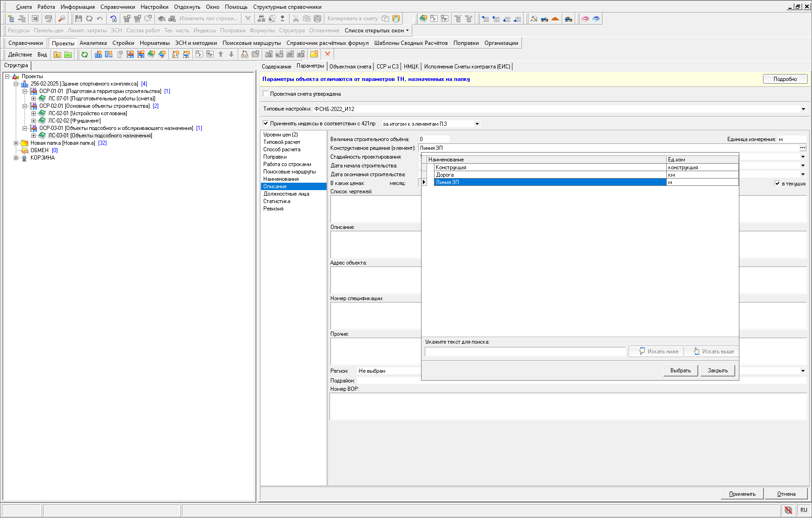Screen dimensions: 812x518
Task: Click the 'Подробно' button
Action: [x=785, y=79]
